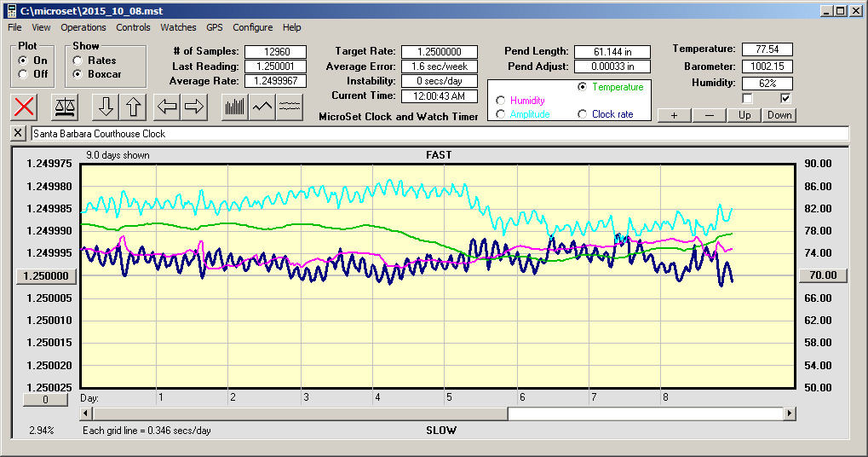The width and height of the screenshot is (868, 457).
Task: Click the Temperature value field 77.54
Action: [767, 49]
